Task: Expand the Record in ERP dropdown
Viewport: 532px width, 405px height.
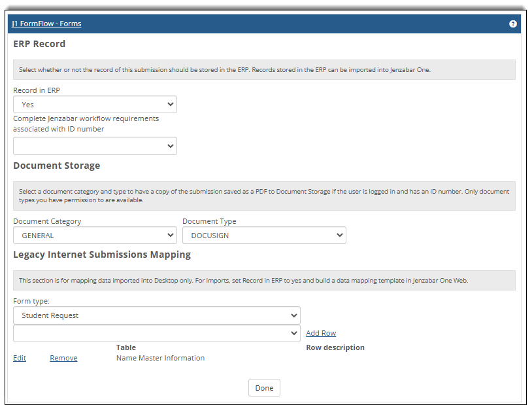Action: click(95, 105)
